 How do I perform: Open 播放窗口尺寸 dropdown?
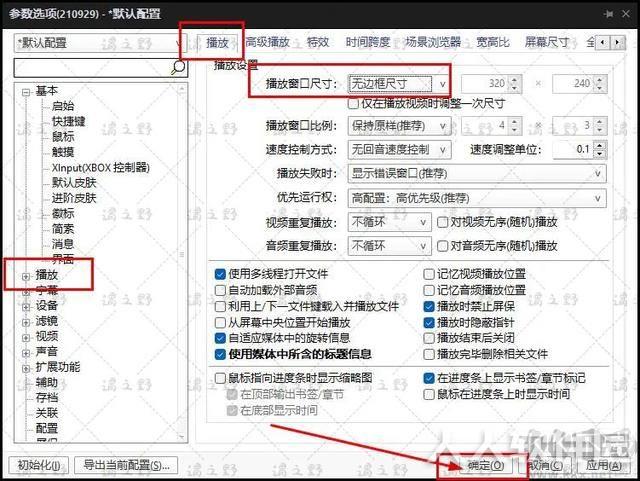(399, 84)
